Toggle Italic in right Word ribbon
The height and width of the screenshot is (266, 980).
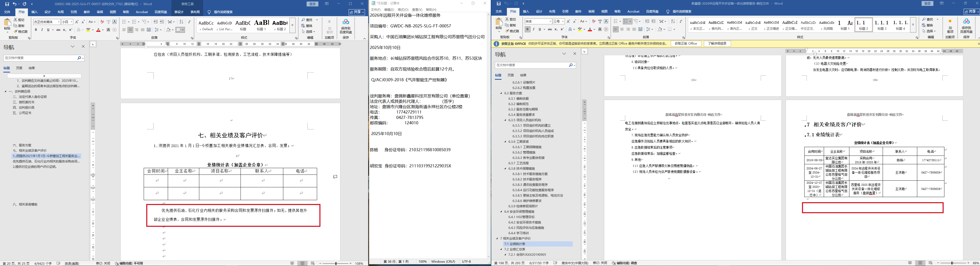534,29
